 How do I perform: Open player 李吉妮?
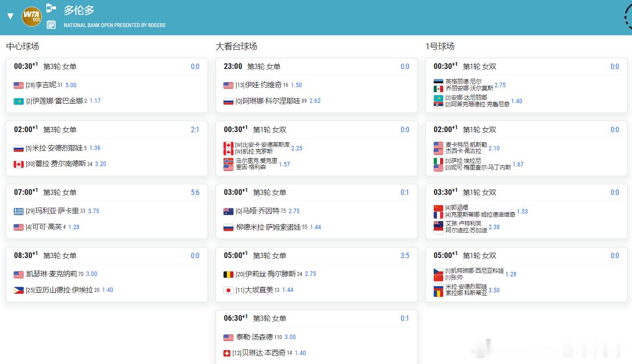46,85
